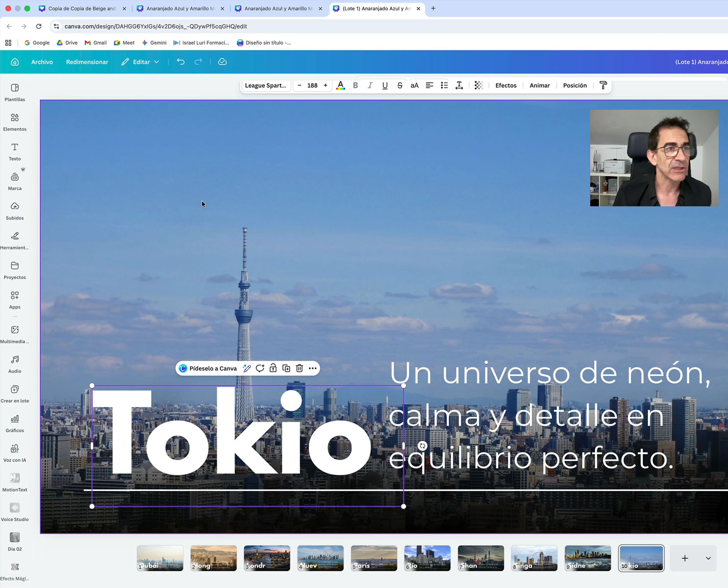Expand the Editar mode dropdown

click(141, 62)
